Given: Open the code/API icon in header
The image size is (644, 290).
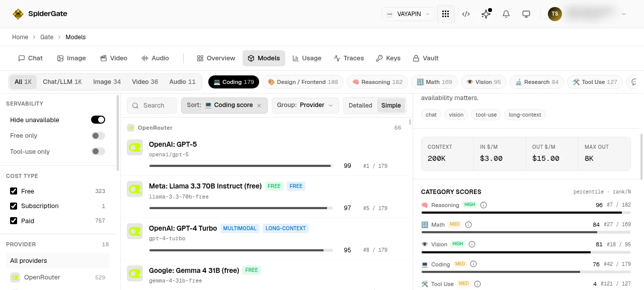Looking at the screenshot, I should coord(466,14).
